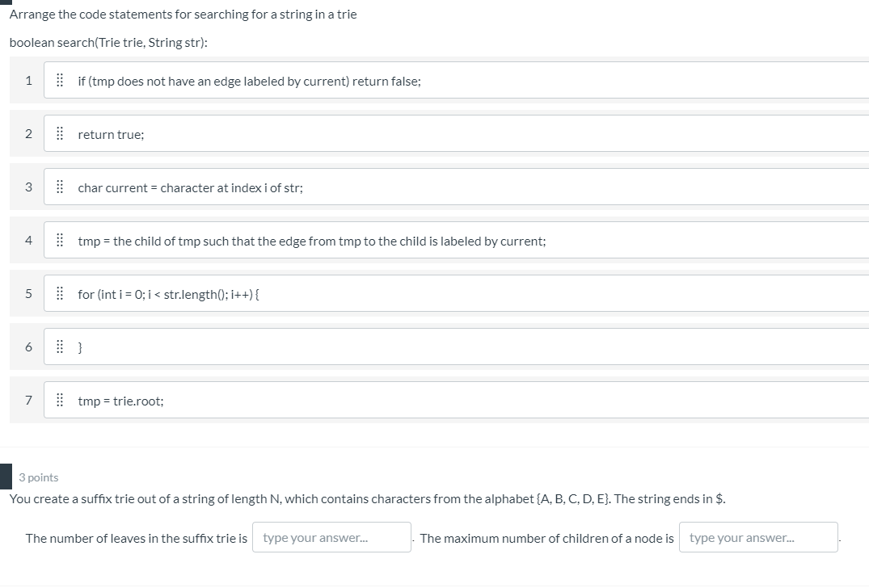
Task: Click the drag handle beside 'tmp = trie.root;'
Action: pyautogui.click(x=59, y=400)
